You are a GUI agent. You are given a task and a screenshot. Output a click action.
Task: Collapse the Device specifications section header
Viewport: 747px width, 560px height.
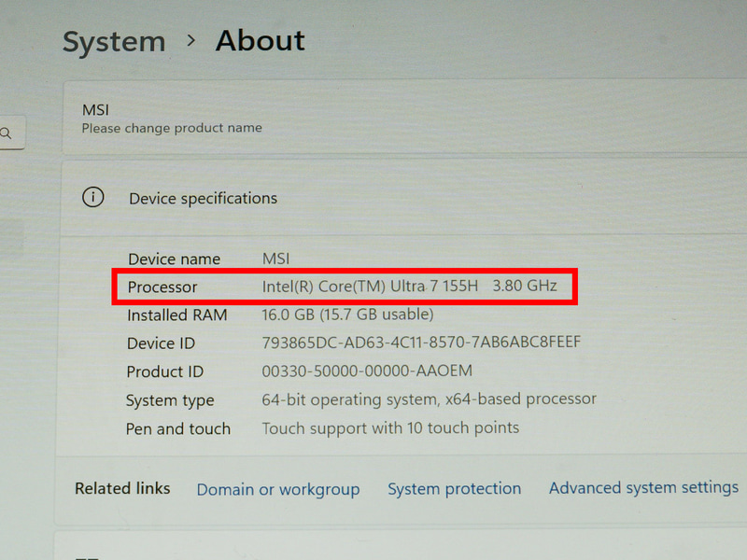coord(404,198)
